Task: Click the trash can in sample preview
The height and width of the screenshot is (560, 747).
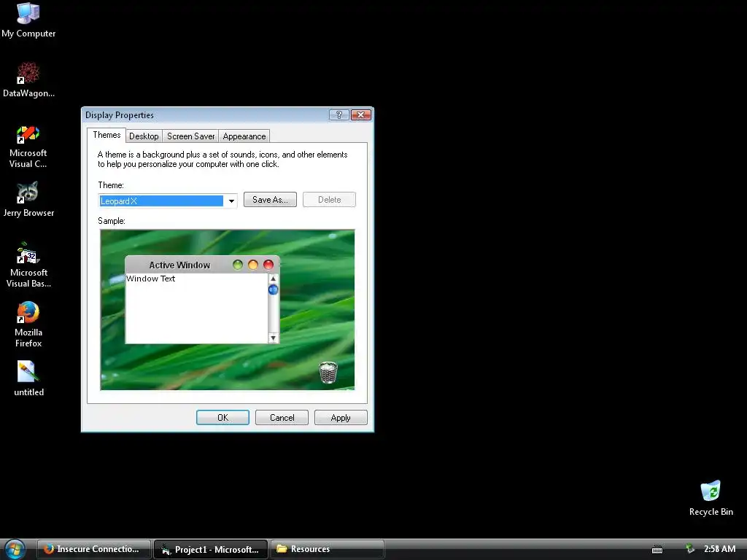Action: 328,373
